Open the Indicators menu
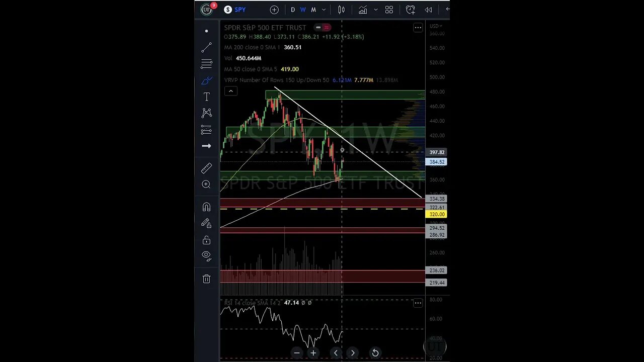The height and width of the screenshot is (362, 644). tap(363, 10)
